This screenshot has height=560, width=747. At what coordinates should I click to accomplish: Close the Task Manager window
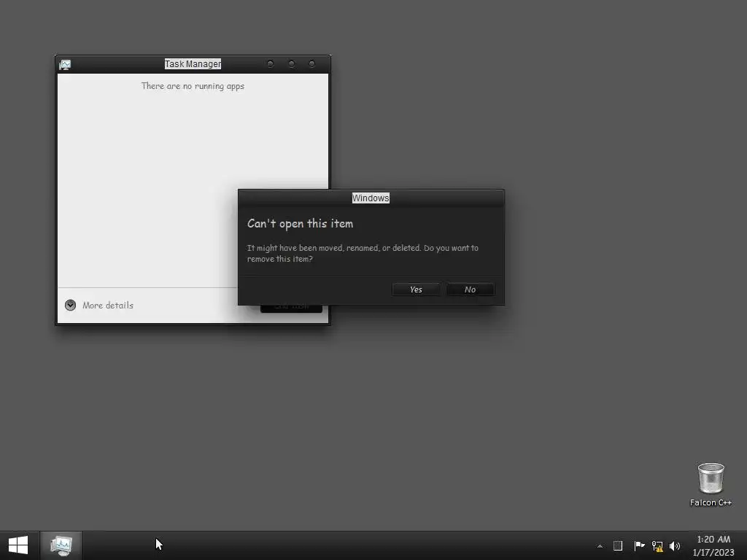coord(311,64)
